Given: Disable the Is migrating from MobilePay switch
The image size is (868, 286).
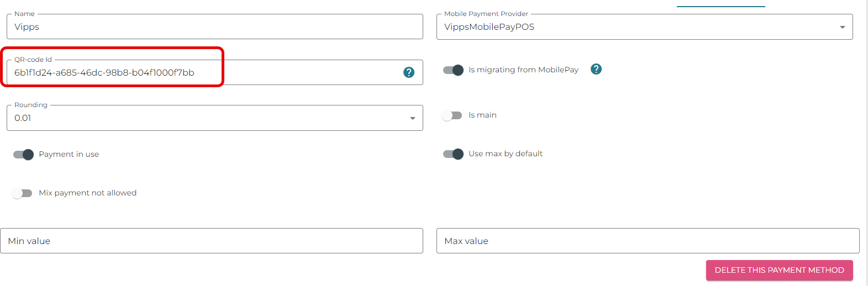Looking at the screenshot, I should 453,70.
